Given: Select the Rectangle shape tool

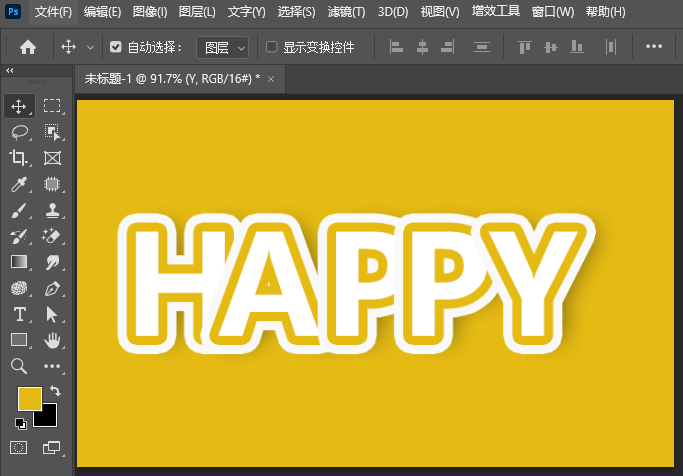Looking at the screenshot, I should point(19,340).
